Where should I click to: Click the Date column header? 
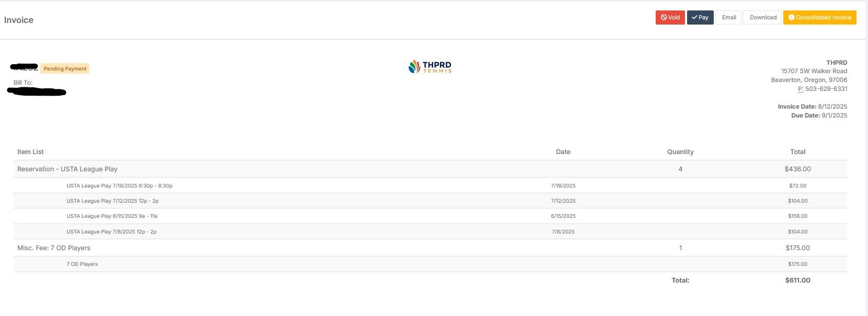[x=563, y=152]
